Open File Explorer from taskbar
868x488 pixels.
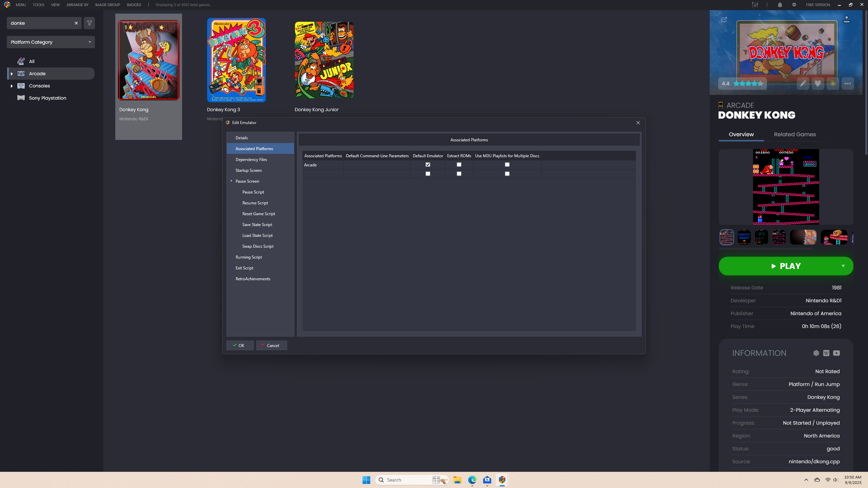[x=457, y=480]
